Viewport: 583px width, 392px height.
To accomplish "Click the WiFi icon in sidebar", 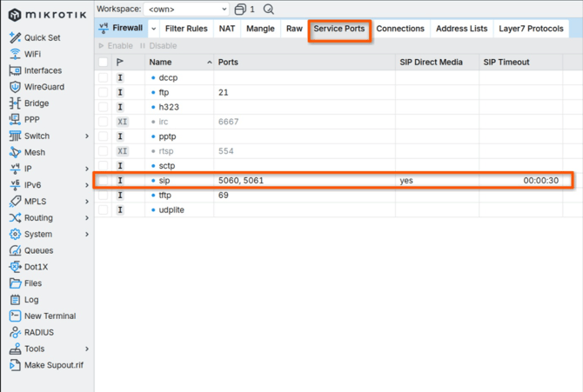I will [15, 54].
